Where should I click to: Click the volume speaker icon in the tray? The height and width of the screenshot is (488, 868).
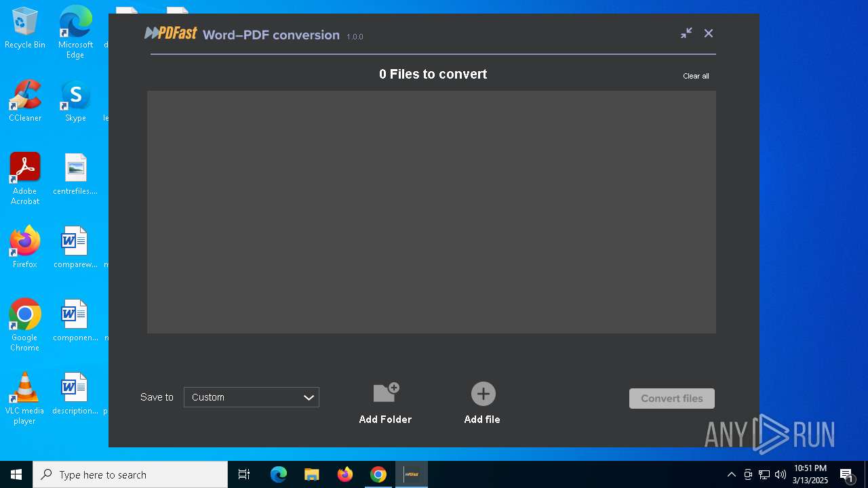[x=781, y=474]
